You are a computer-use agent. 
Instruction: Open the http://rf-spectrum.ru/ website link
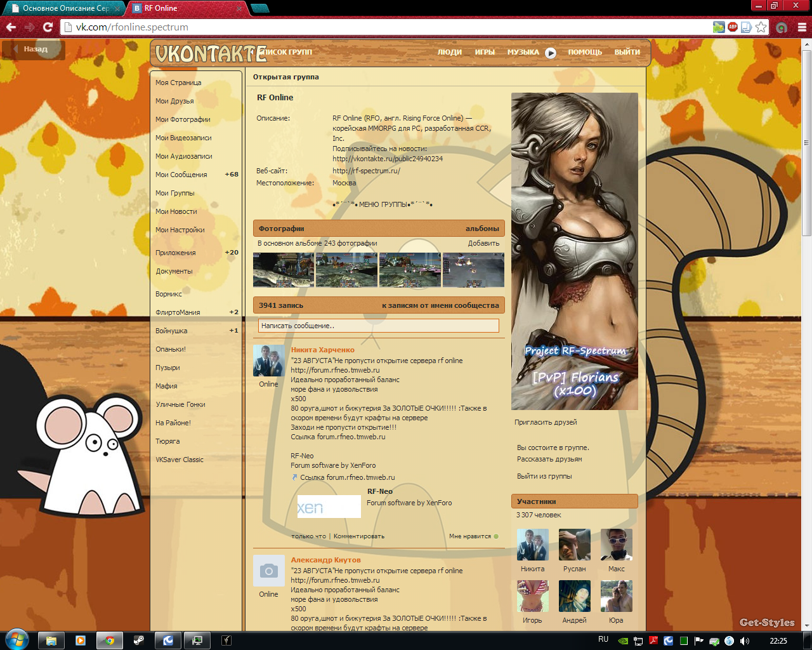tap(367, 171)
